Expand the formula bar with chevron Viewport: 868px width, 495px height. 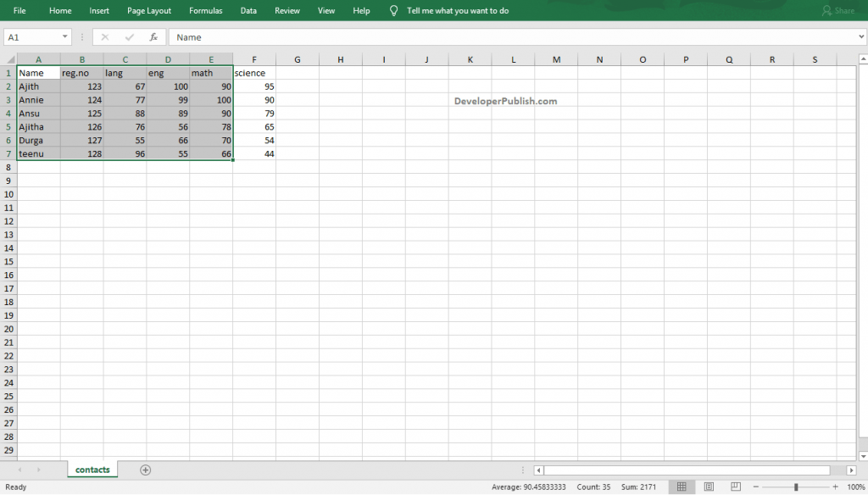pos(861,37)
